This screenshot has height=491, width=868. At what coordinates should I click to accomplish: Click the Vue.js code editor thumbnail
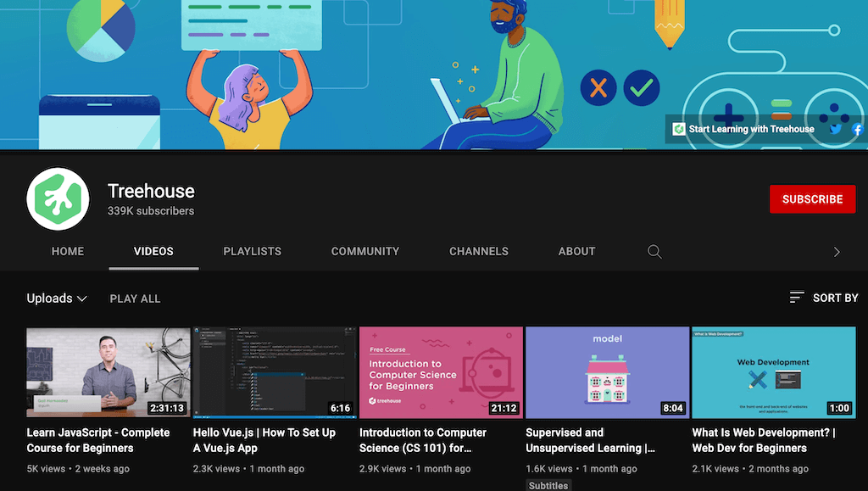tap(275, 372)
